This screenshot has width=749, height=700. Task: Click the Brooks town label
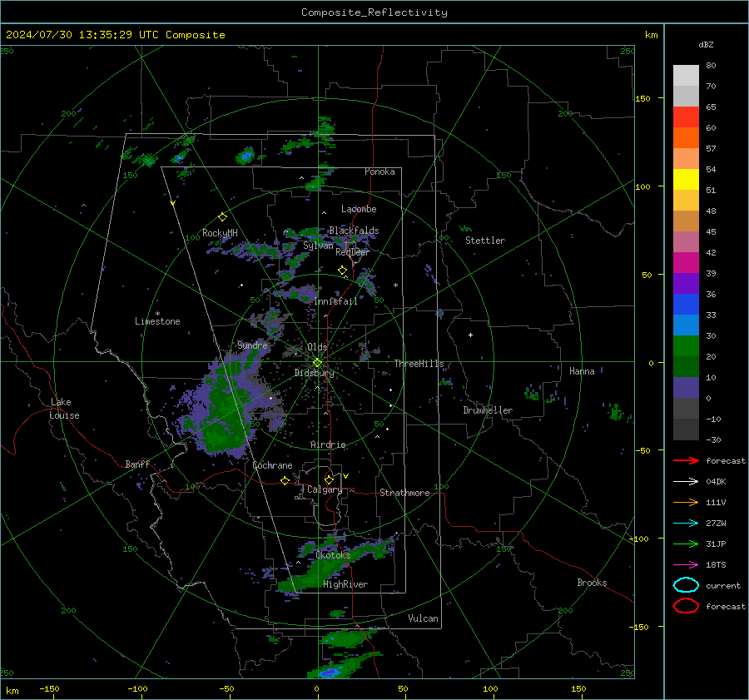tap(592, 583)
